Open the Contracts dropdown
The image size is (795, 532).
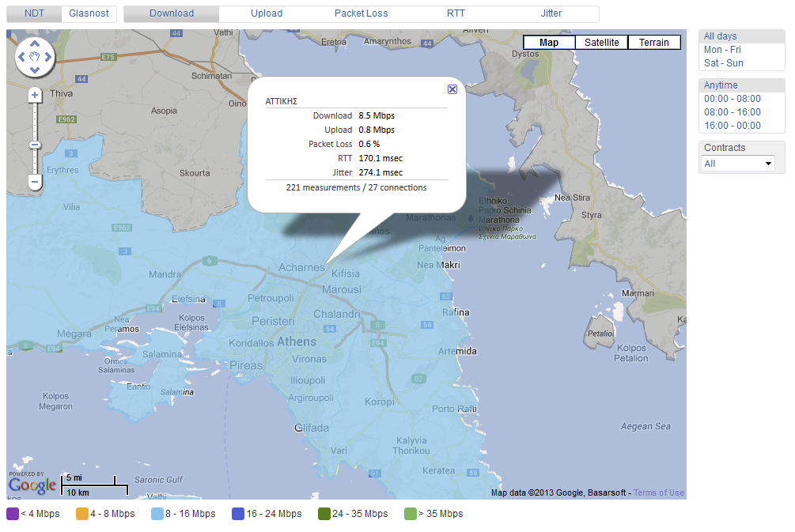click(x=738, y=164)
